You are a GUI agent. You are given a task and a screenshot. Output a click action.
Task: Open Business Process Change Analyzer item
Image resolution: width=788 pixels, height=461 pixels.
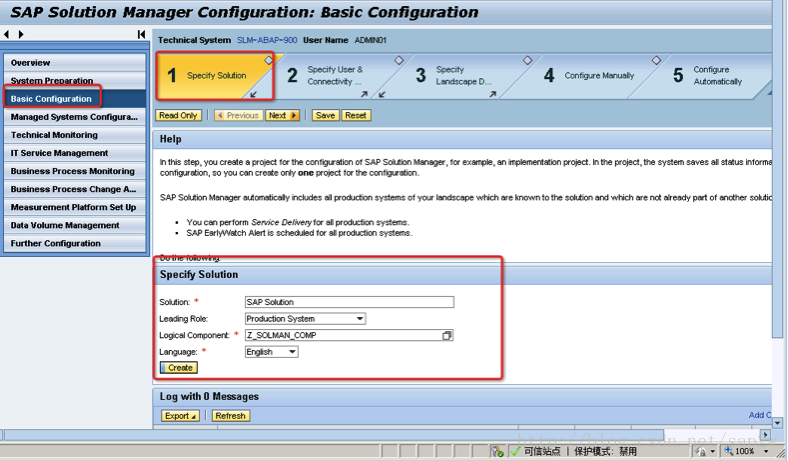coord(74,190)
